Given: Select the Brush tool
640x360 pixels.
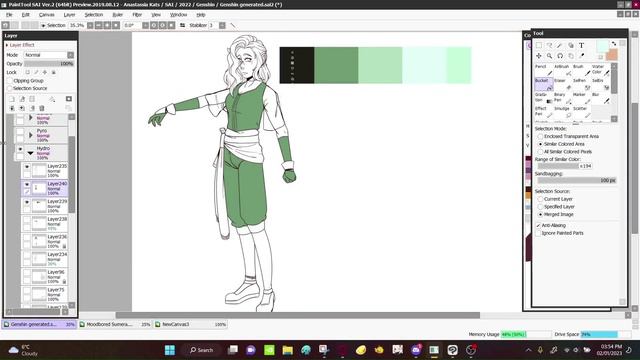Looking at the screenshot, I should click(582, 70).
